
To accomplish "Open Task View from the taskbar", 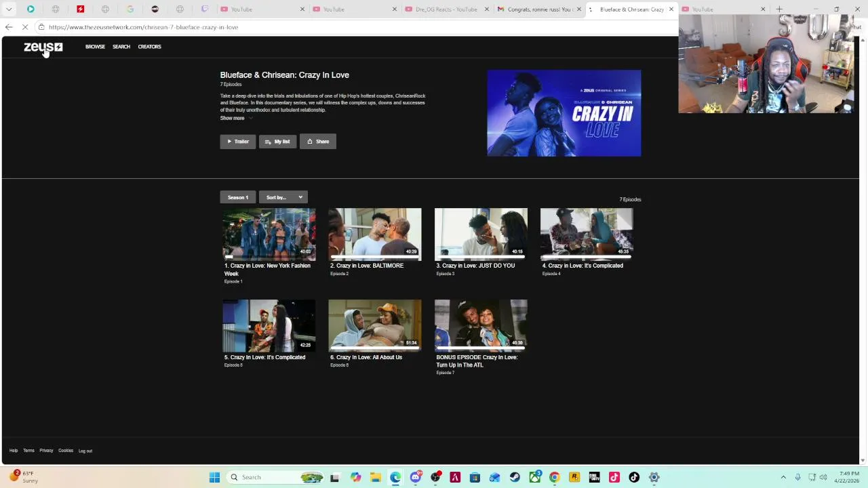I will coord(334,477).
